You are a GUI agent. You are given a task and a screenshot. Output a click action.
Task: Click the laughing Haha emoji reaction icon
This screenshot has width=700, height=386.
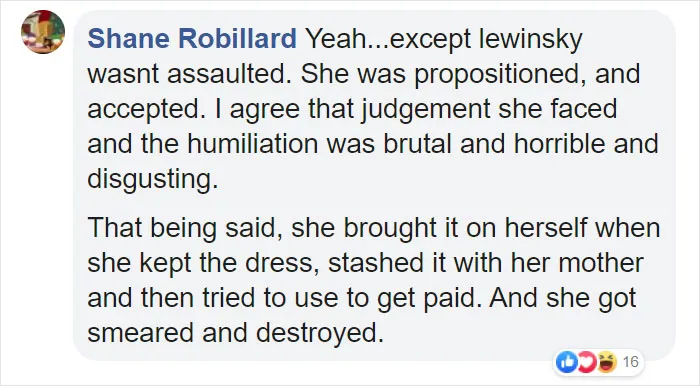(607, 362)
